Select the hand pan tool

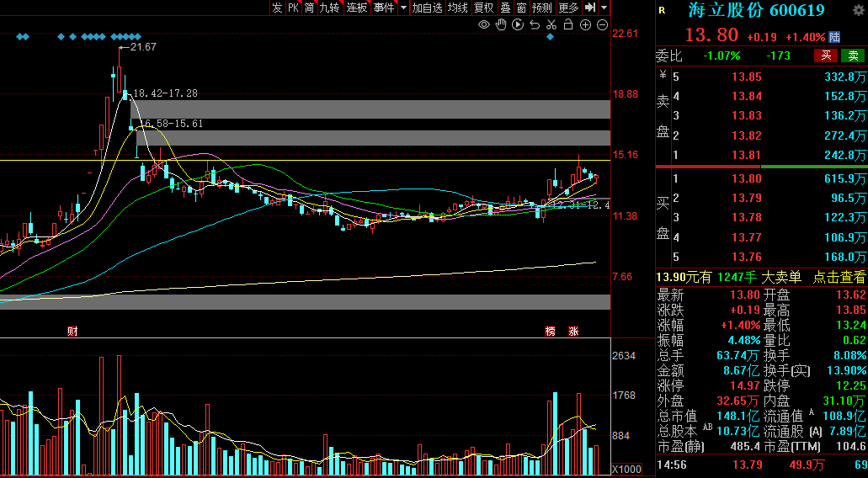pos(501,24)
